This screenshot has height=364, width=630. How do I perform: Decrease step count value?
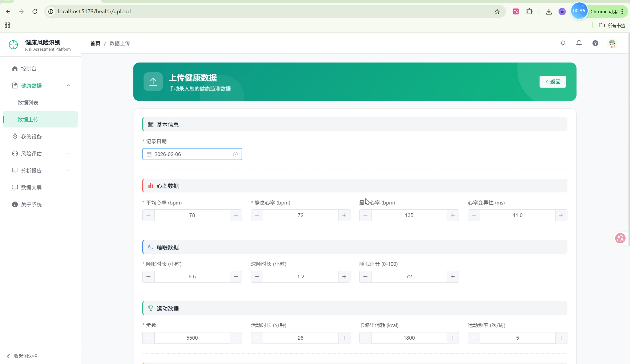[x=148, y=338]
